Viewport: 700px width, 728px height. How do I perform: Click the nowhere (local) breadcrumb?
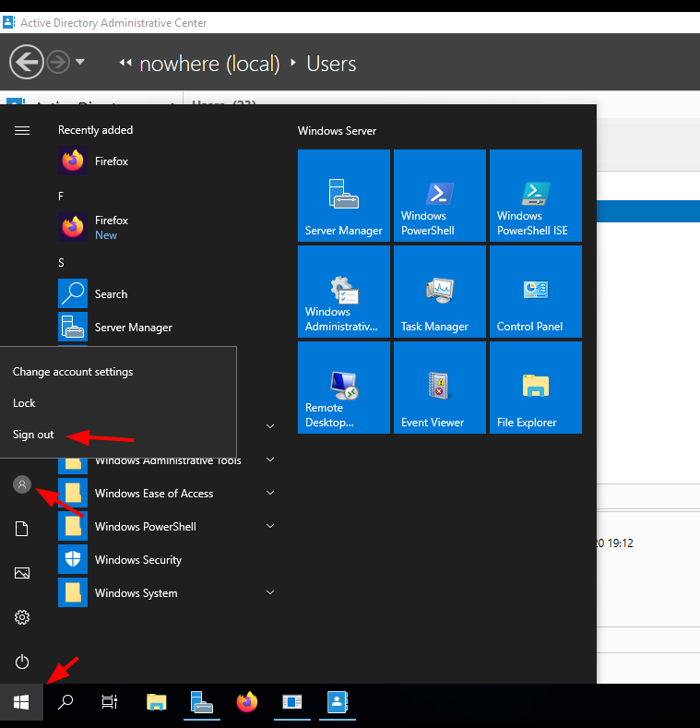[209, 64]
